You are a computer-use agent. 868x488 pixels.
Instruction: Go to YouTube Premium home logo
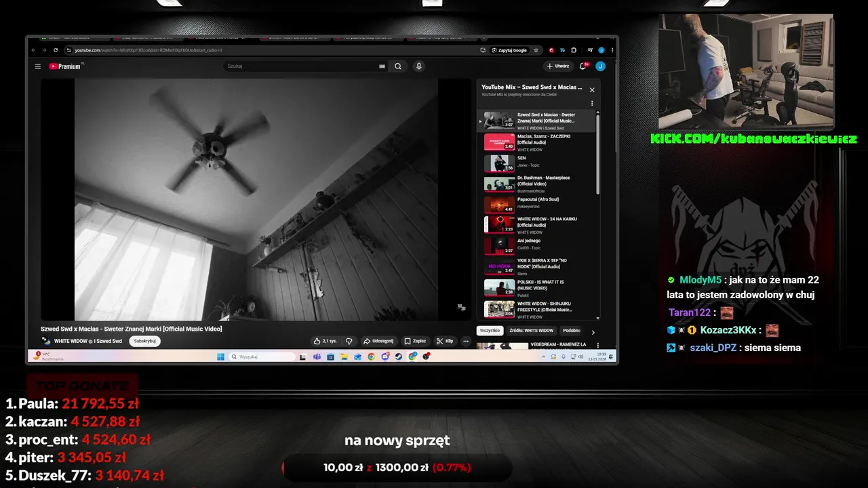click(66, 66)
